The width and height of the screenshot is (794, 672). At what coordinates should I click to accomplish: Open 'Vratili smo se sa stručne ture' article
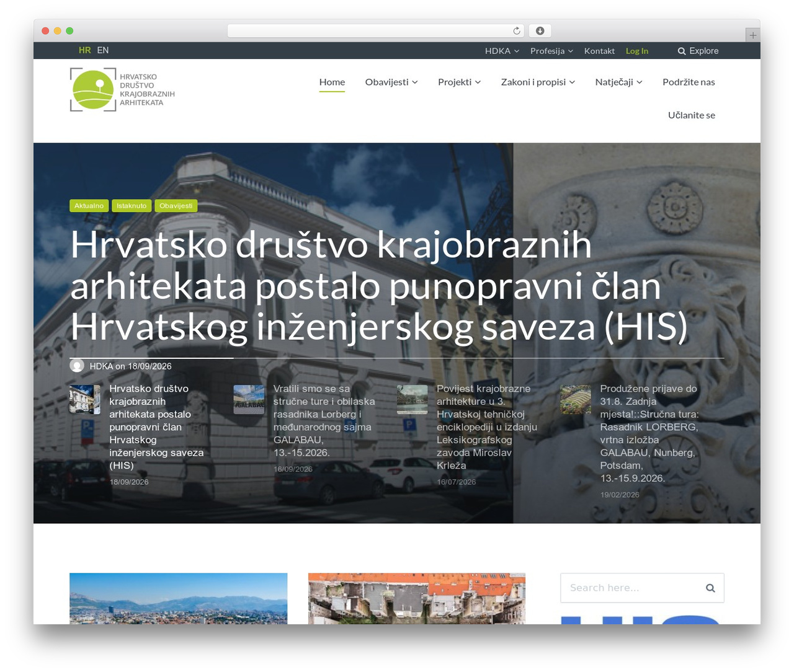tap(324, 421)
